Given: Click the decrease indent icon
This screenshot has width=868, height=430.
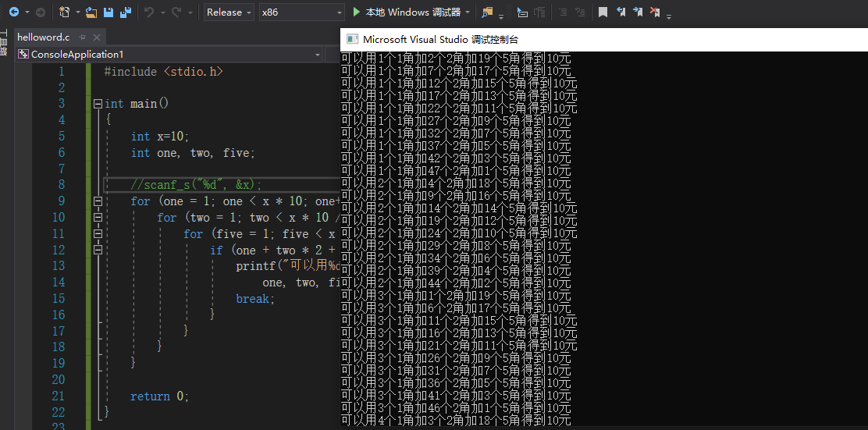Looking at the screenshot, I should point(563,12).
